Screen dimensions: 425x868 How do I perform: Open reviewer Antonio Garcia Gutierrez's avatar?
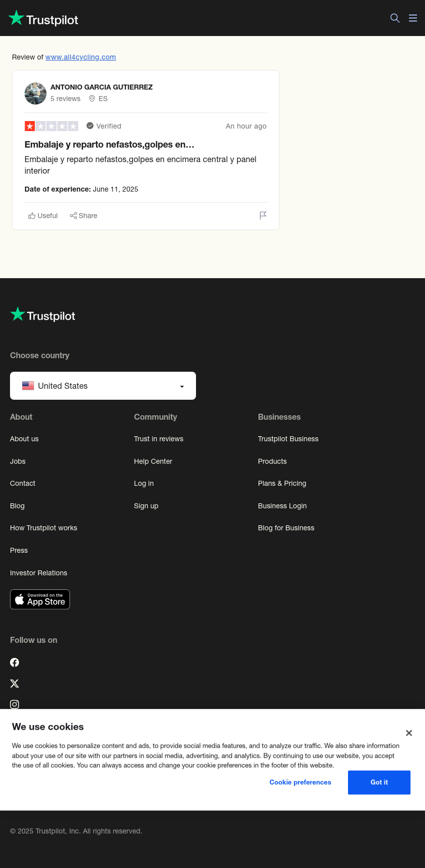point(35,94)
